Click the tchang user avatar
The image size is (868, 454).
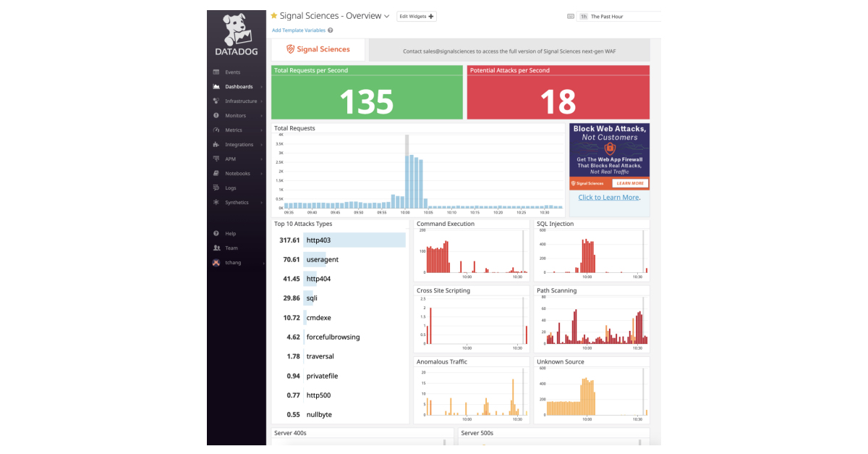(216, 263)
